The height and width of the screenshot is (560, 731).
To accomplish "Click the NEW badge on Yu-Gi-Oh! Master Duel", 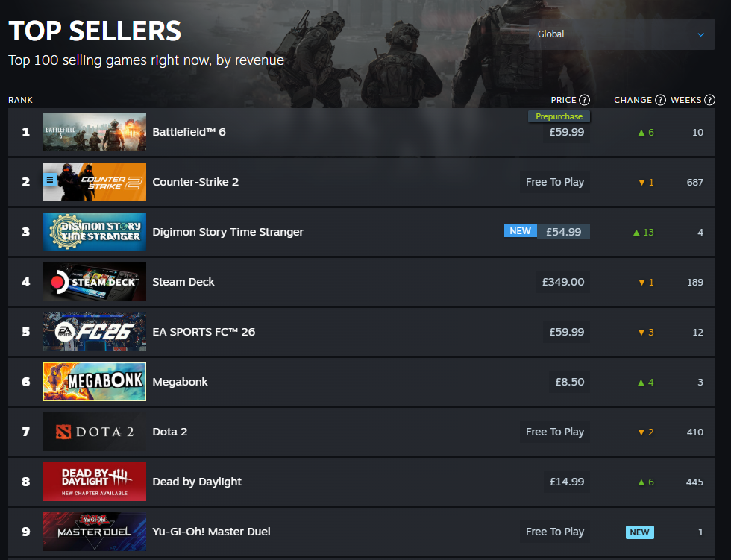I will click(640, 532).
